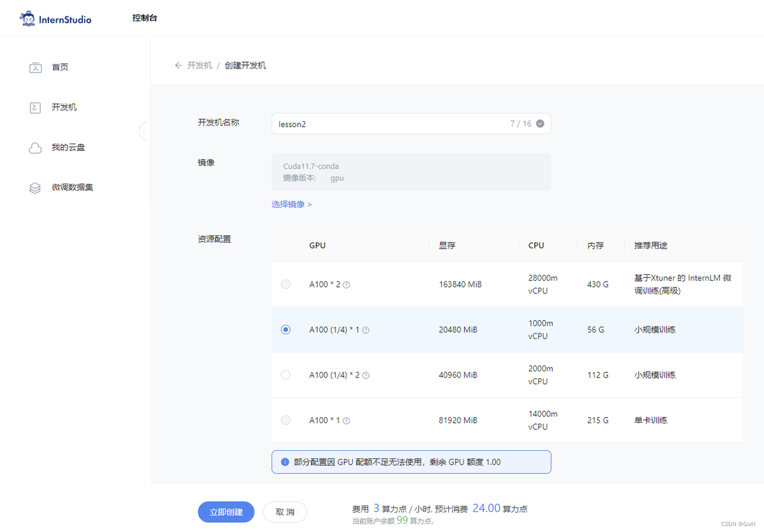Viewport: 764px width, 532px height.
Task: Click the 推荐用途 column header
Action: pos(651,246)
